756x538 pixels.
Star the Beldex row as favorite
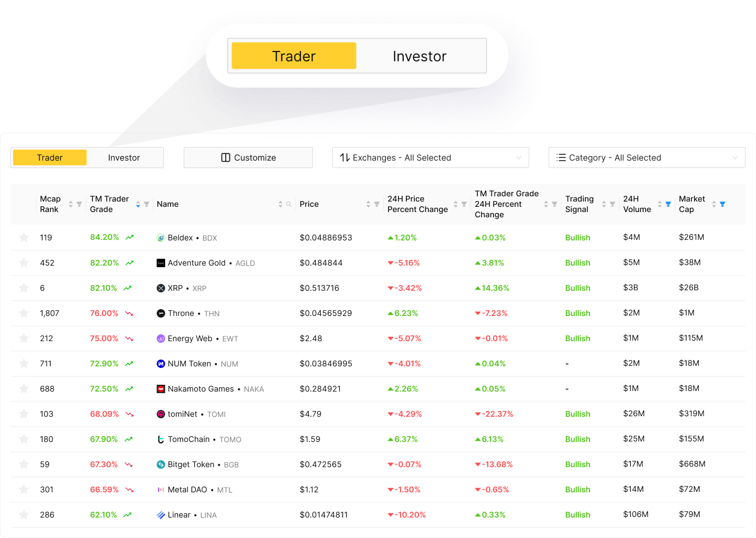pyautogui.click(x=24, y=237)
